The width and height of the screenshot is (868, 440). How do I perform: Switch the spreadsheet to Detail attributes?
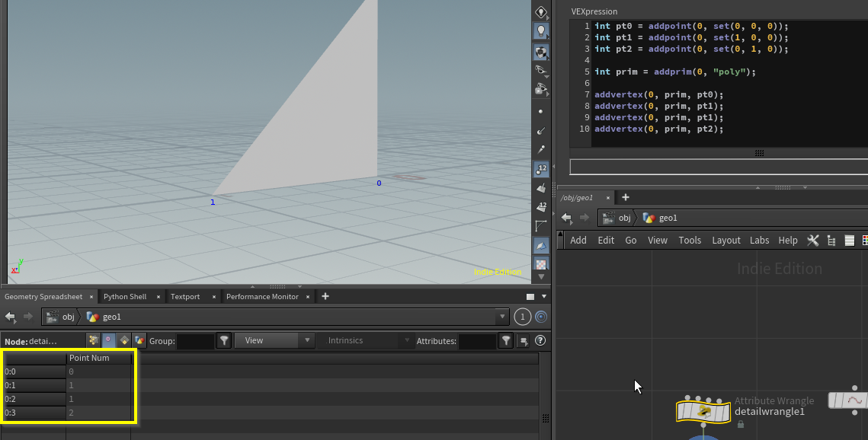[139, 340]
